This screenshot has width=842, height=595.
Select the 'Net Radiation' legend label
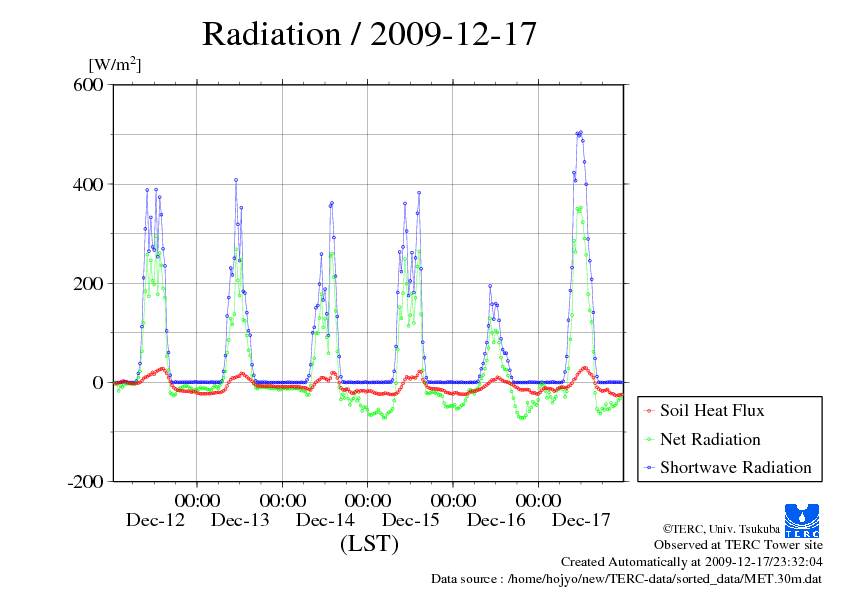coord(710,439)
